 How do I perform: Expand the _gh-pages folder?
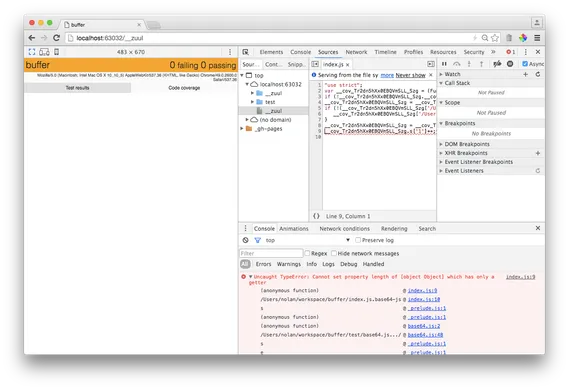point(242,129)
